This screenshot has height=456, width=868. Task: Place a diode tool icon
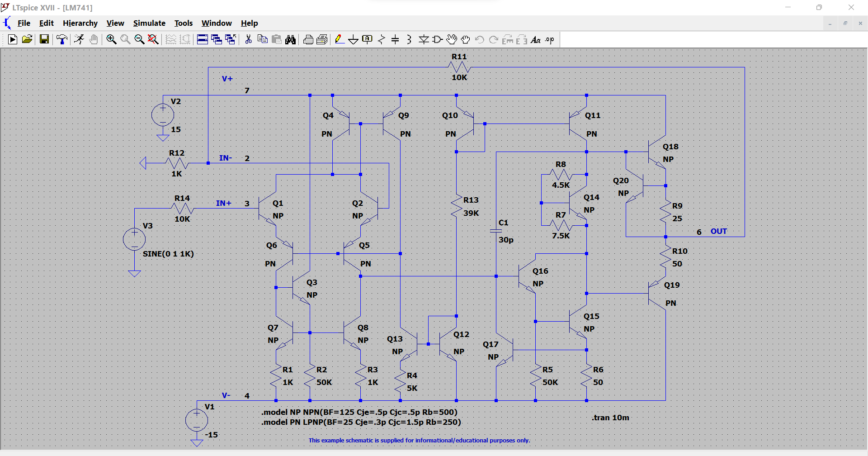[424, 40]
